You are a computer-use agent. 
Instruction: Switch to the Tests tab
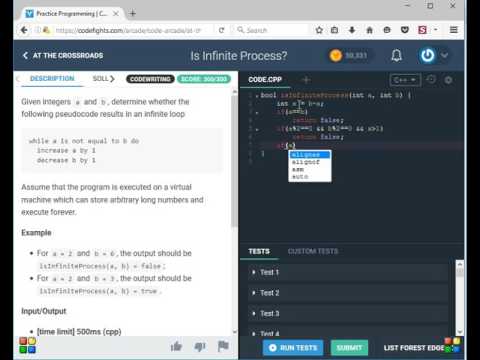click(x=259, y=251)
